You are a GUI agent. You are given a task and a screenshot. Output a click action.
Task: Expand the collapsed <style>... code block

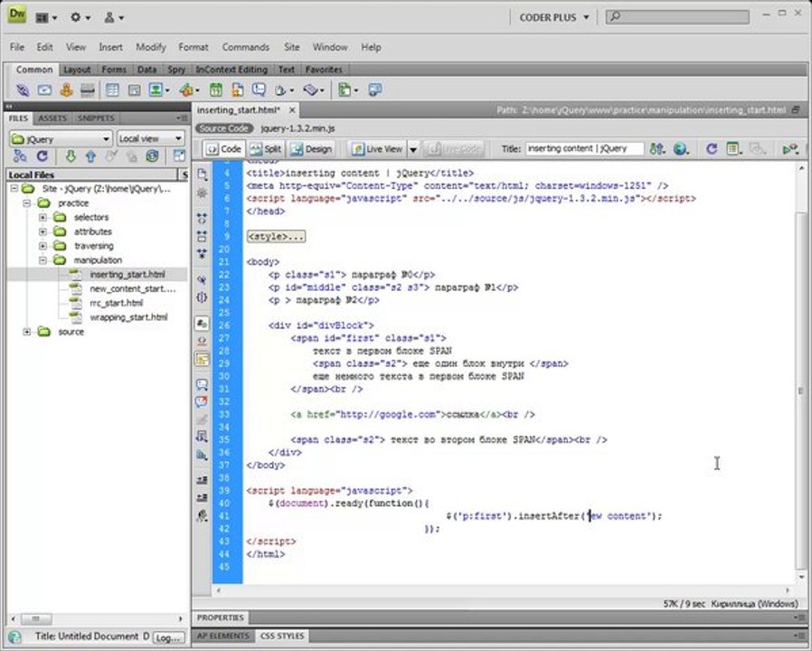(x=276, y=237)
